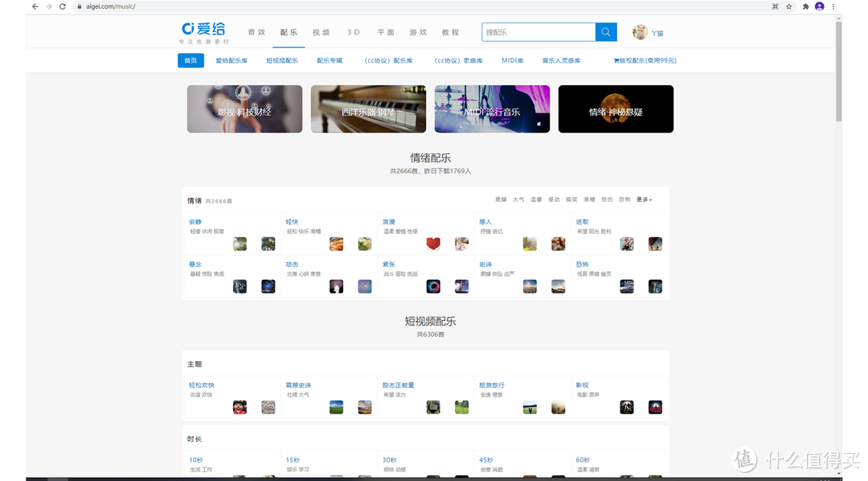Open the 影视·科技财经 banner

244,109
